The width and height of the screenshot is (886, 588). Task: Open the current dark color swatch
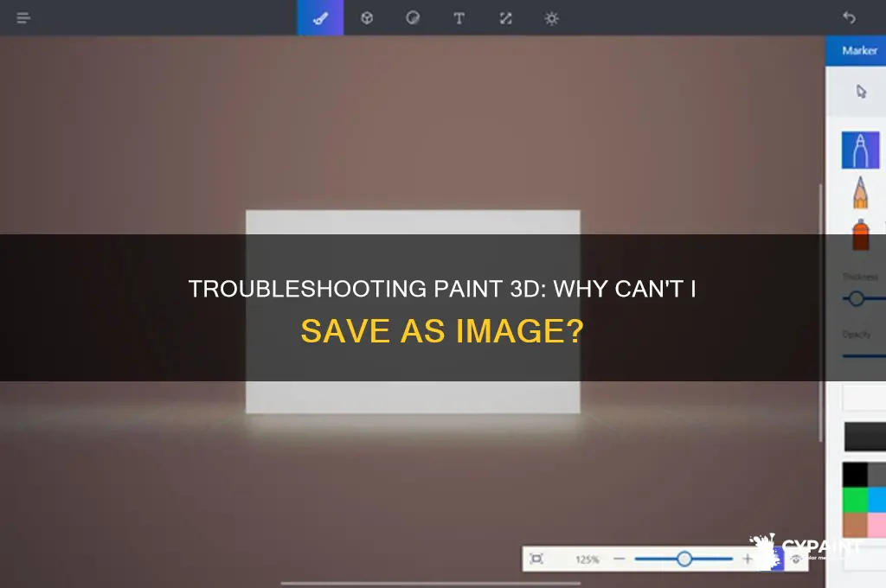865,436
